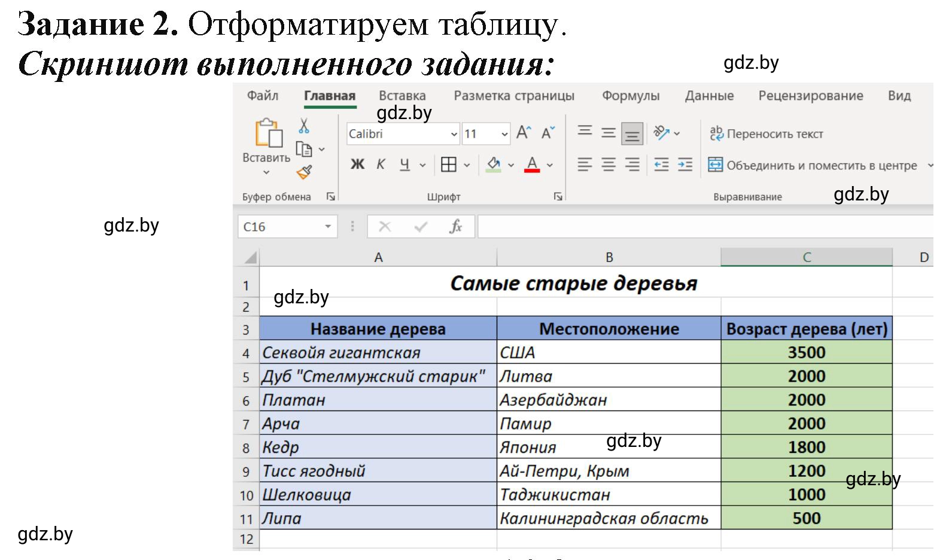Click the Fill Color bucket icon
The height and width of the screenshot is (560, 946).
[x=494, y=165]
